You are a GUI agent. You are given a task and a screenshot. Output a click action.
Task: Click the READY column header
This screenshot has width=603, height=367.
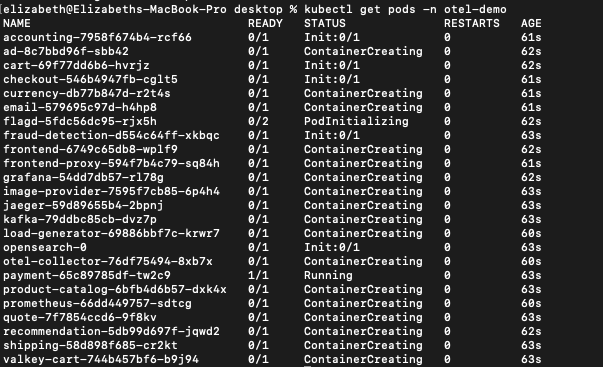[x=265, y=23]
